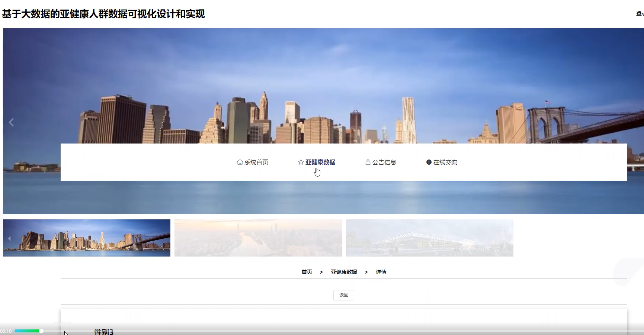Screen dimensions: 644x335
Task: Click the 性别3 heading text
Action: [x=104, y=331]
